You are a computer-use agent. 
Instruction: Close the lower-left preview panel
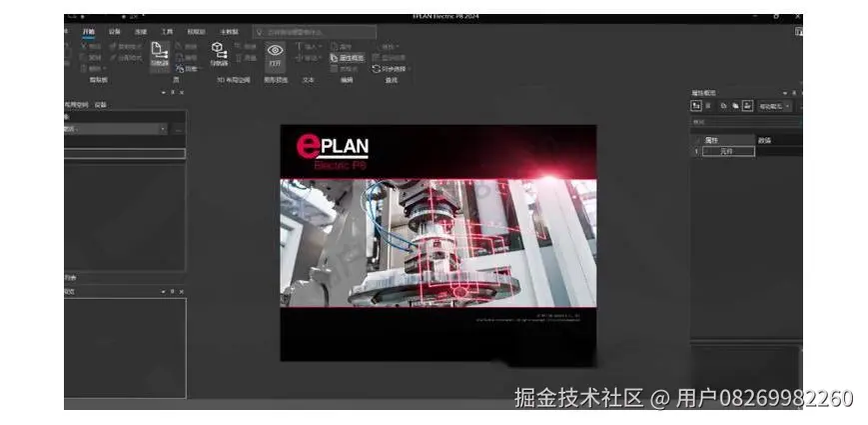point(182,292)
